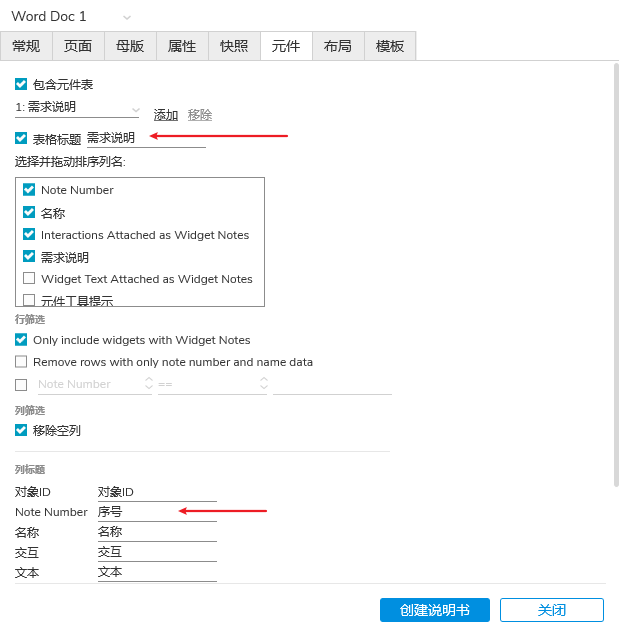Edit the 交互 column title field

(157, 552)
